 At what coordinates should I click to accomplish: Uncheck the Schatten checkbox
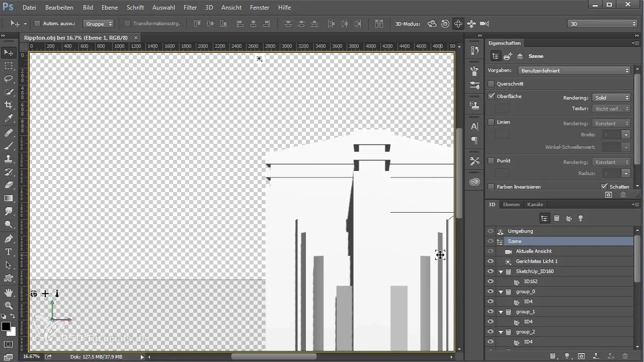point(604,187)
